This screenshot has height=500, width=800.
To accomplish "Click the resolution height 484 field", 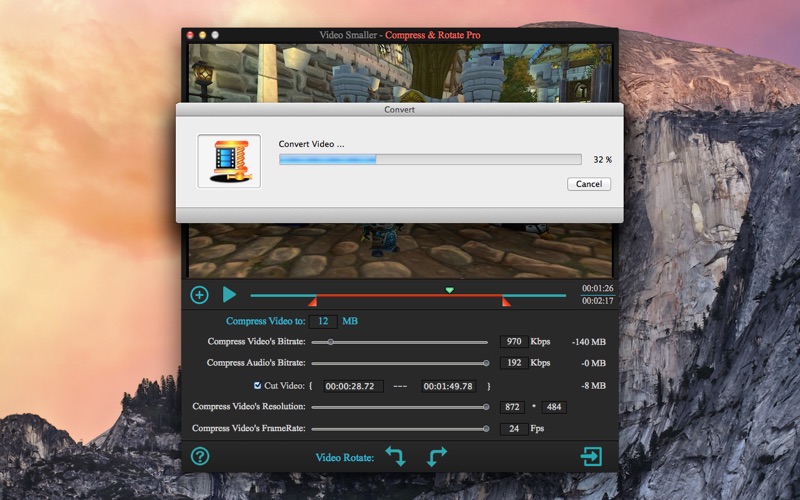I will tap(554, 407).
